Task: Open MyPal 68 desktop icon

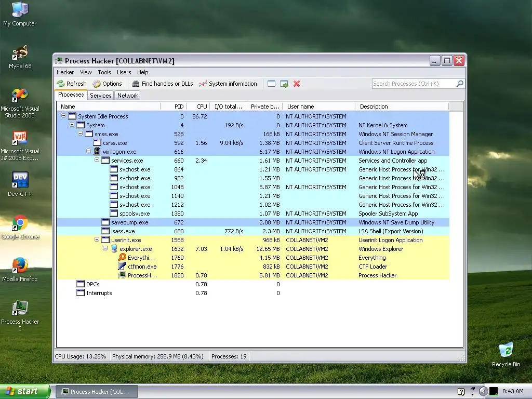Action: 20,57
